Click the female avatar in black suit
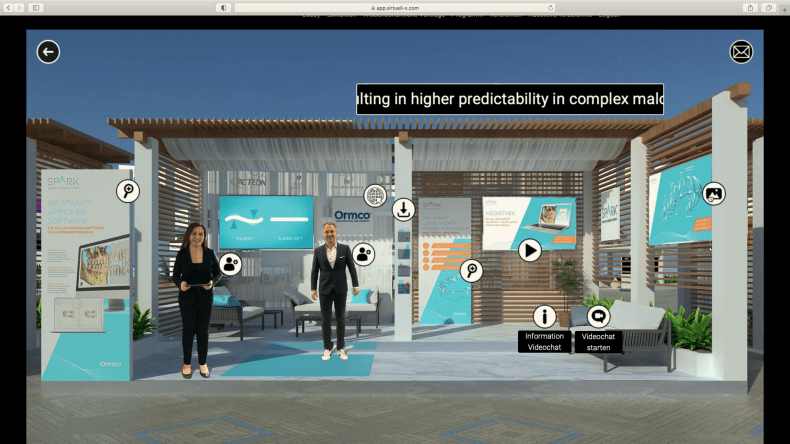790x444 pixels. (195, 300)
